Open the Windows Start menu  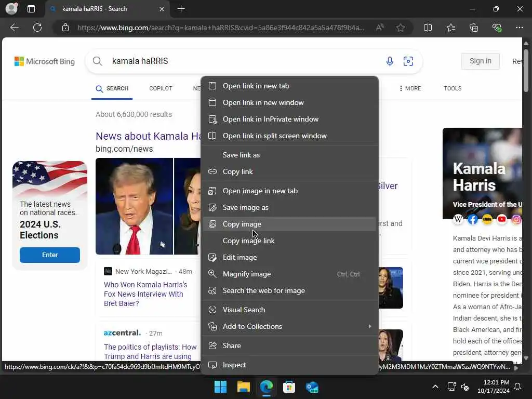pos(220,387)
